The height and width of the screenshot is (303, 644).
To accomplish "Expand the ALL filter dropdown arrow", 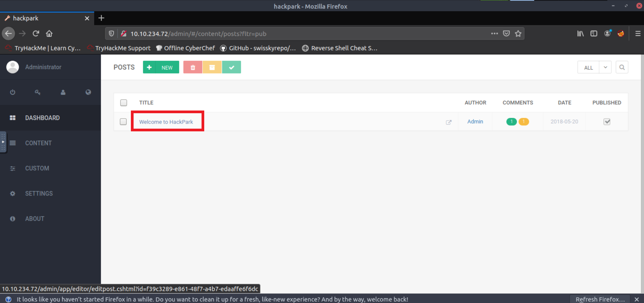I will click(605, 67).
